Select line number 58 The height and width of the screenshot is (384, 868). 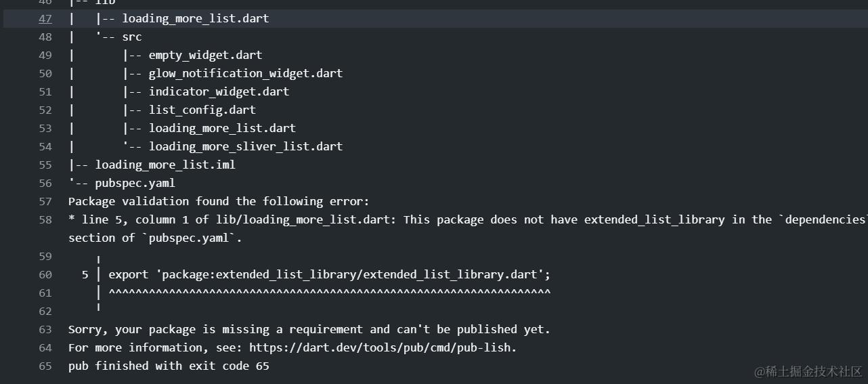coord(45,219)
